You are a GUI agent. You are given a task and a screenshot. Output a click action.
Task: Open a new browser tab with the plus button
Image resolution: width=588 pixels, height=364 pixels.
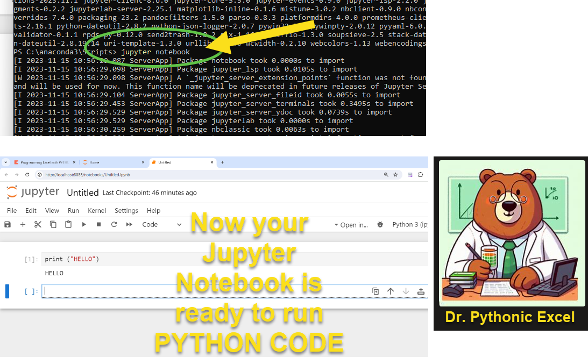click(222, 162)
